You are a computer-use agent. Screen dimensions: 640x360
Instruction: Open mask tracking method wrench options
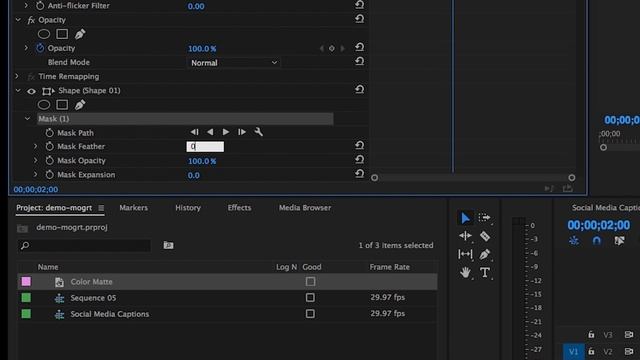point(258,132)
